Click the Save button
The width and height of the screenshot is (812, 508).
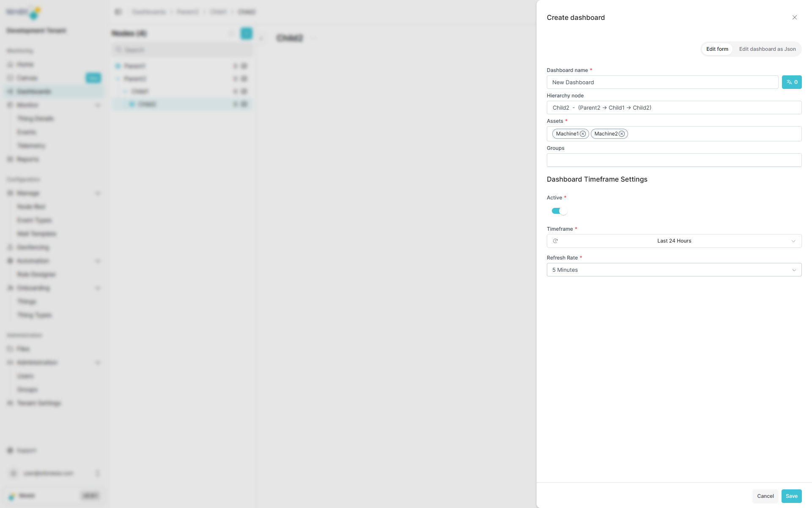[791, 496]
